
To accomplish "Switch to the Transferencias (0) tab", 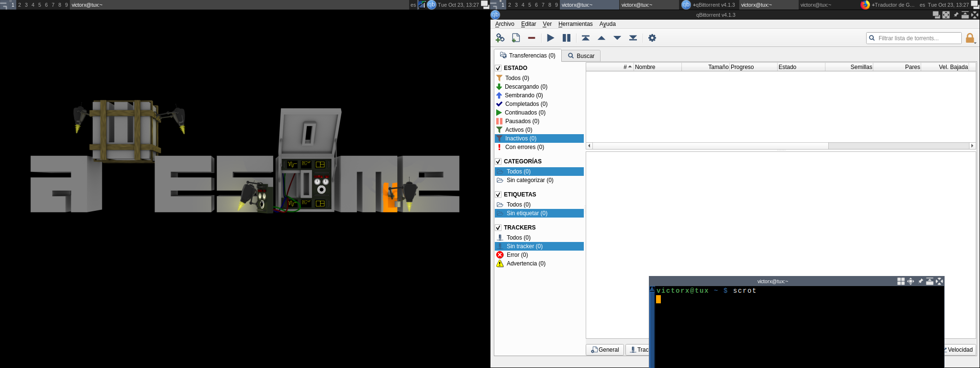I will pos(528,56).
